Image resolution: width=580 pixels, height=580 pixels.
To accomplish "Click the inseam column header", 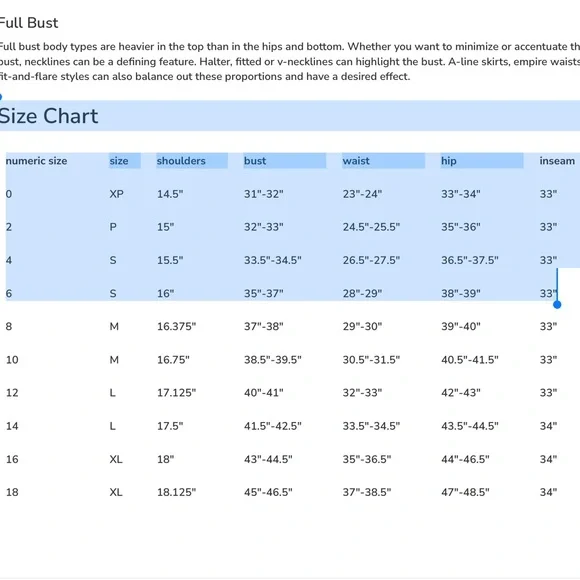I will (557, 161).
